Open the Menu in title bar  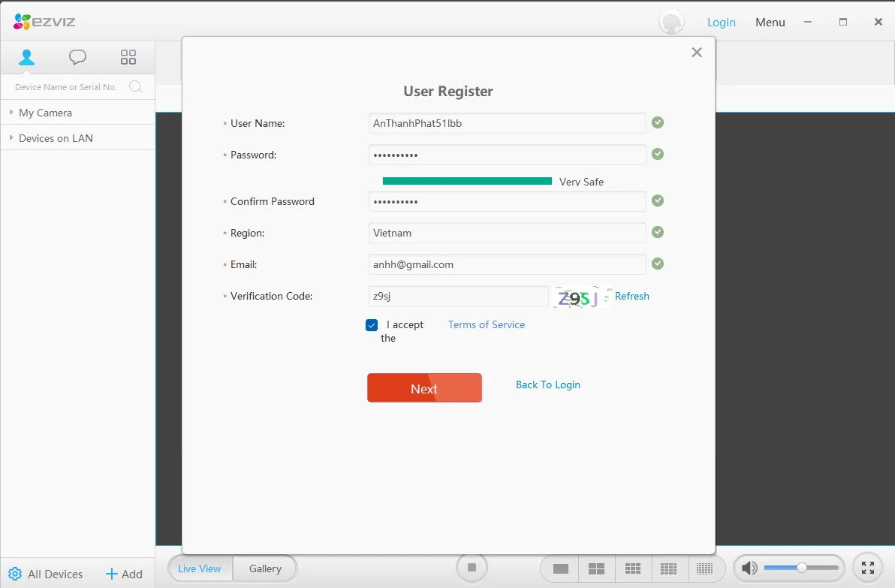point(770,23)
